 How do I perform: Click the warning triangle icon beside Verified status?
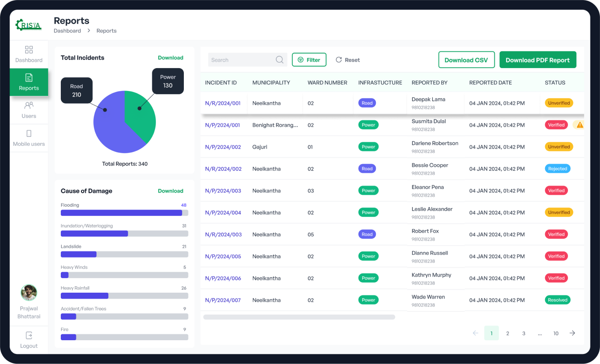[579, 125]
